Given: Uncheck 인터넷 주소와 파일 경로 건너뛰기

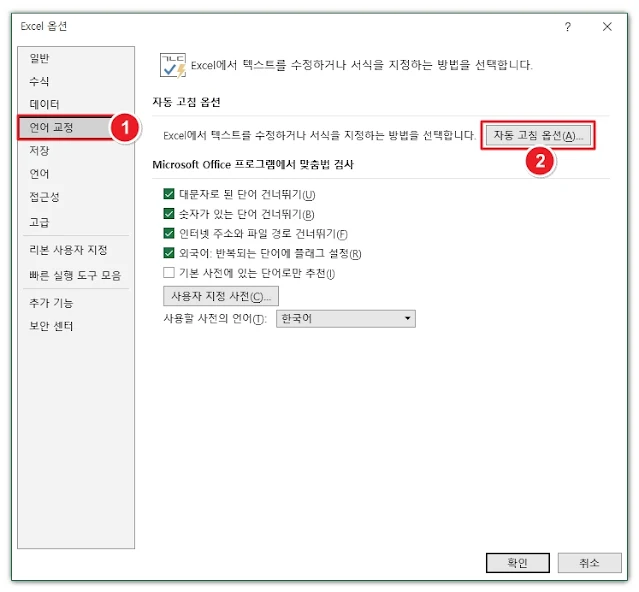Looking at the screenshot, I should 169,233.
